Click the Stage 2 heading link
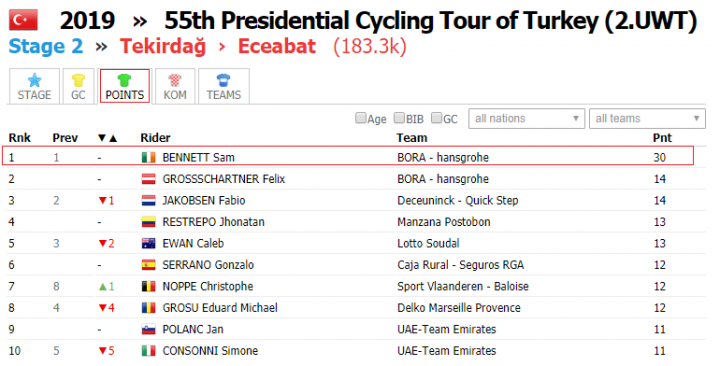This screenshot has height=366, width=720. tap(46, 46)
